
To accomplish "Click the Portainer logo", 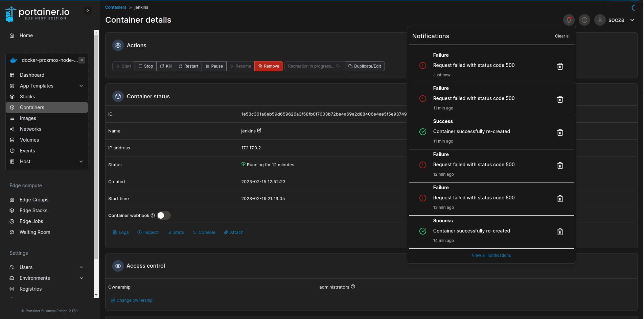I will [37, 13].
